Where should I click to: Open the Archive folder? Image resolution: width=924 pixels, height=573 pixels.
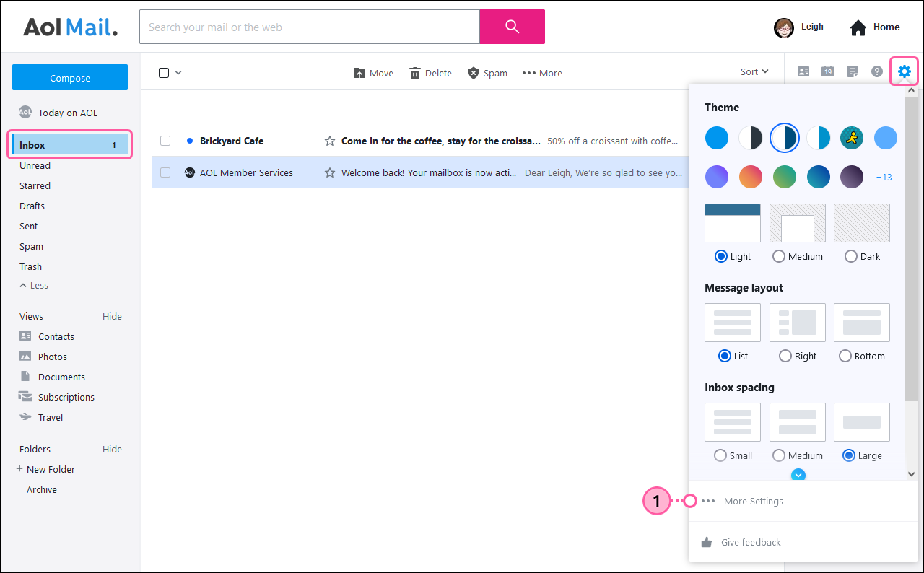click(x=42, y=489)
